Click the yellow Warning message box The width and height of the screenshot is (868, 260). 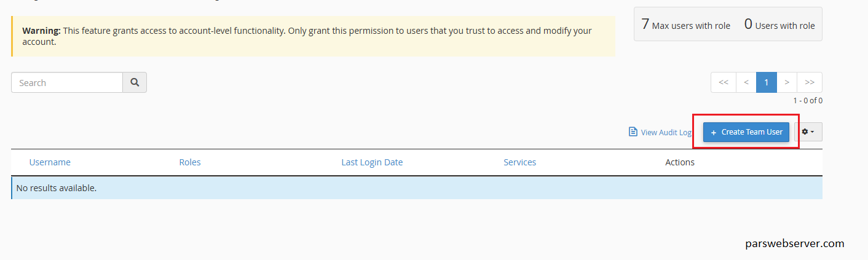[x=313, y=36]
